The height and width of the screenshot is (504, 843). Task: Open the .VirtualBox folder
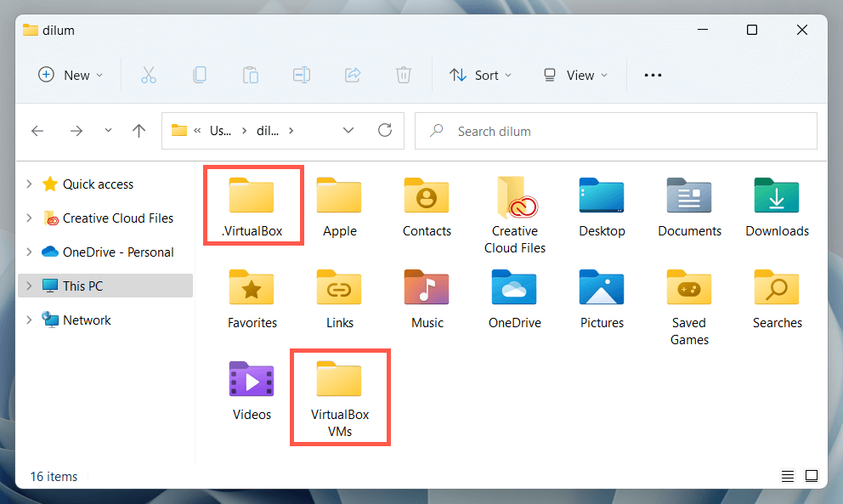click(252, 206)
